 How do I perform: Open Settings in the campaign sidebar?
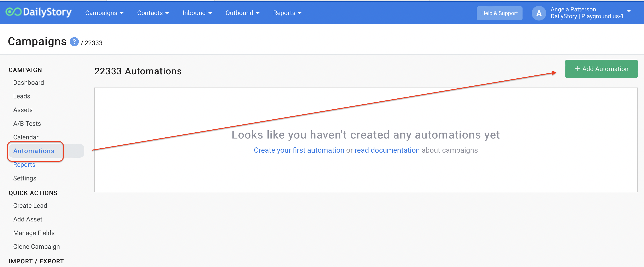(25, 179)
